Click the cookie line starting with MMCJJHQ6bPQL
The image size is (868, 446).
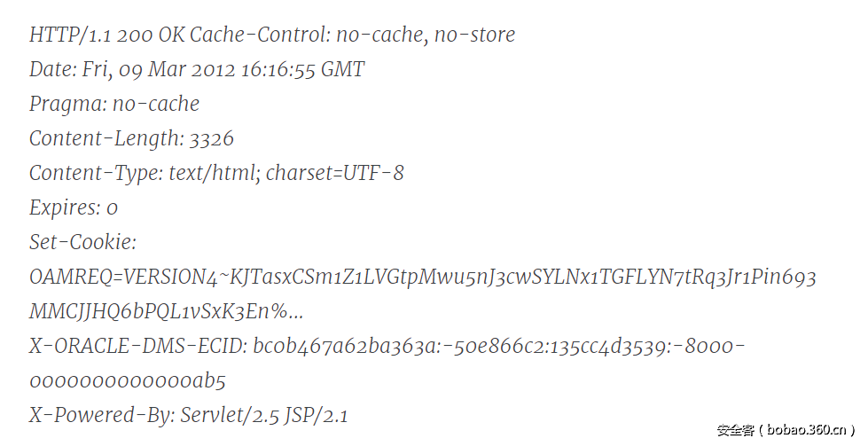pos(167,312)
